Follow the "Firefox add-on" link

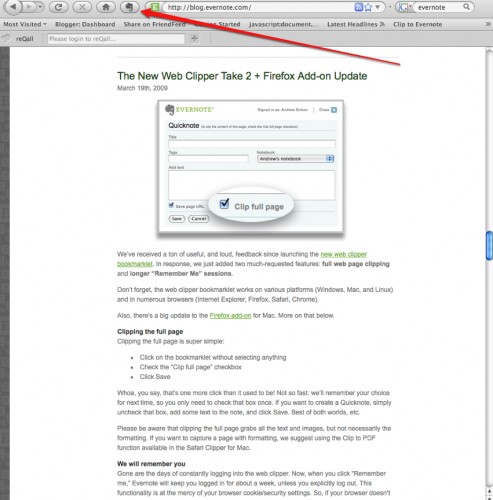pyautogui.click(x=230, y=315)
